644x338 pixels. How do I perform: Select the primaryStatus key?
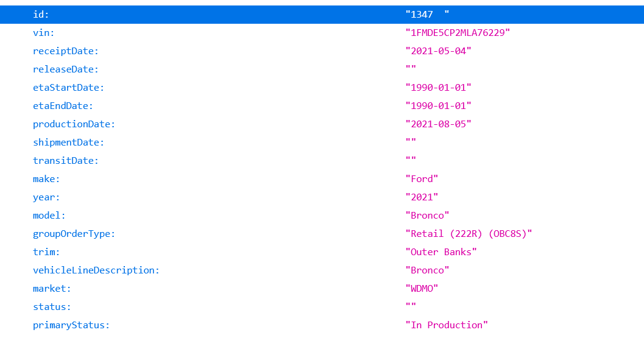(71, 325)
